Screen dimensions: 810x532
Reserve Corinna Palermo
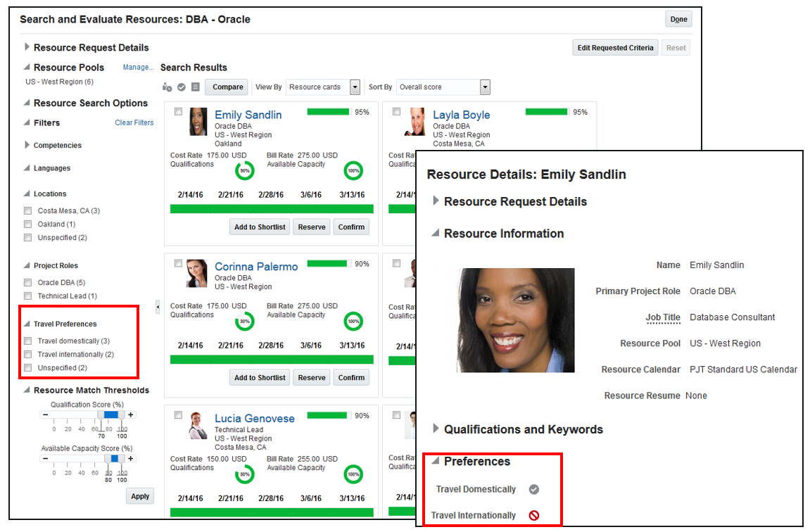(x=312, y=378)
